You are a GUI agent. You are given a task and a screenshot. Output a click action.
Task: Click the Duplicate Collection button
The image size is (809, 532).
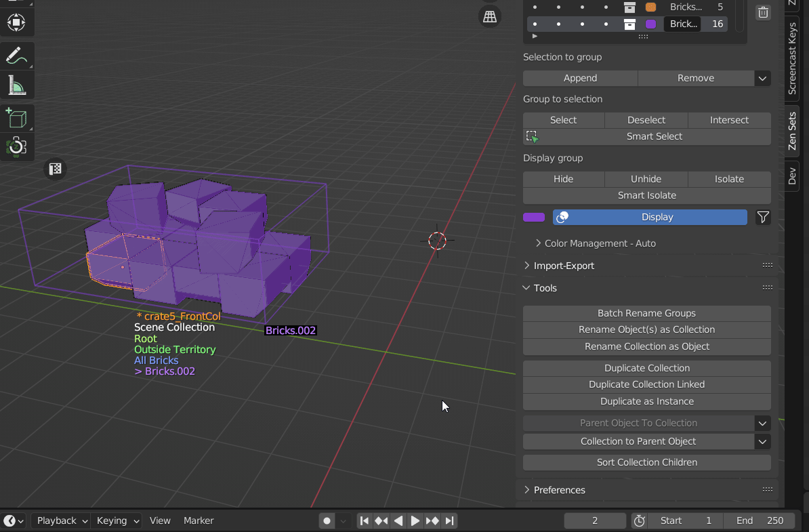[646, 368]
